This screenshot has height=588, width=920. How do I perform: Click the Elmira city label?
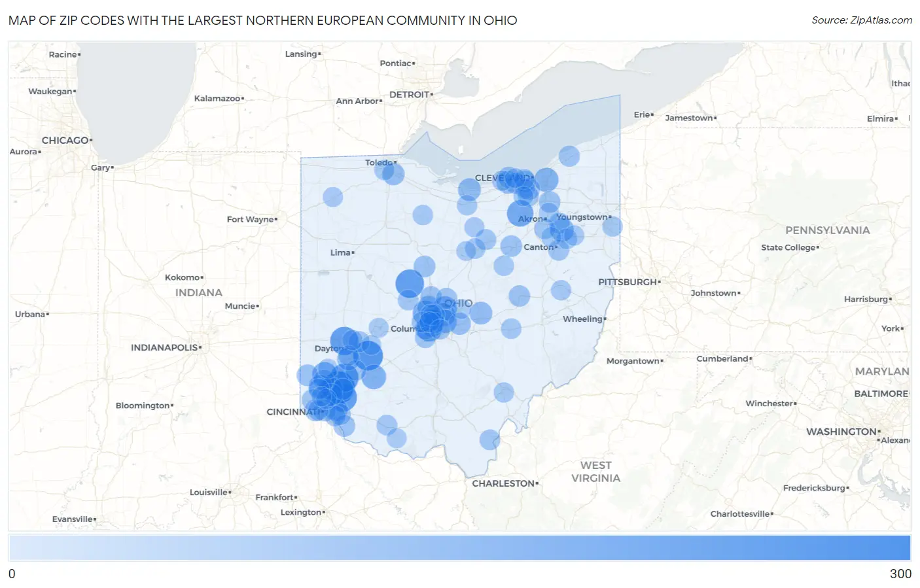click(x=881, y=119)
